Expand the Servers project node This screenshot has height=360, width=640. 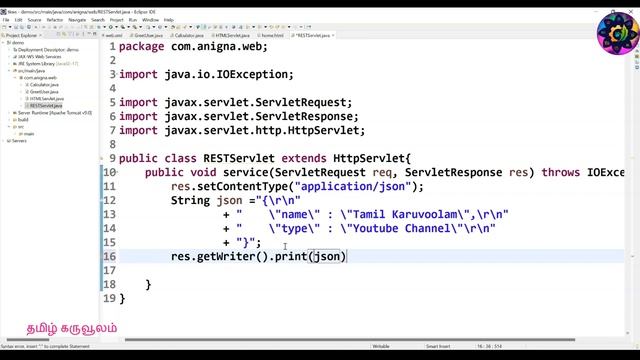3,141
